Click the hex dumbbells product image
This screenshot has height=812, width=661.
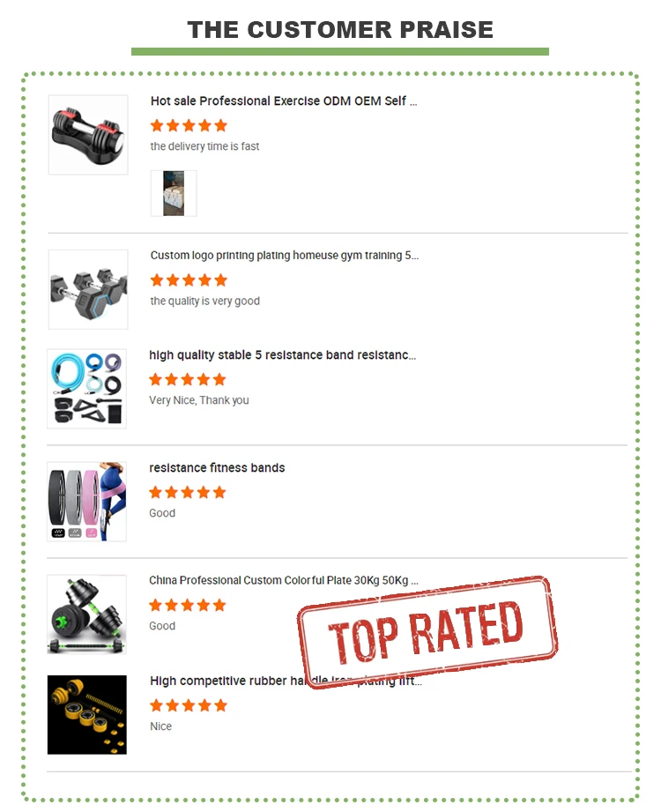point(88,289)
